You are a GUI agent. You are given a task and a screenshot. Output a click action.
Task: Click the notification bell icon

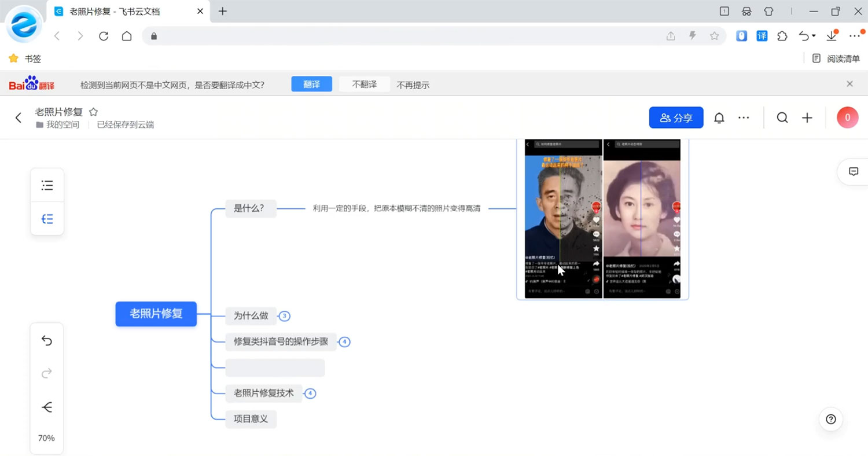coord(719,117)
